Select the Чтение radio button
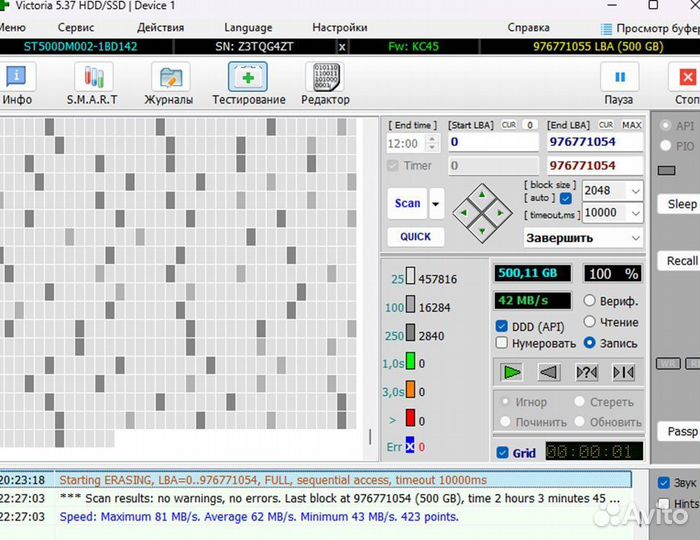 click(590, 322)
